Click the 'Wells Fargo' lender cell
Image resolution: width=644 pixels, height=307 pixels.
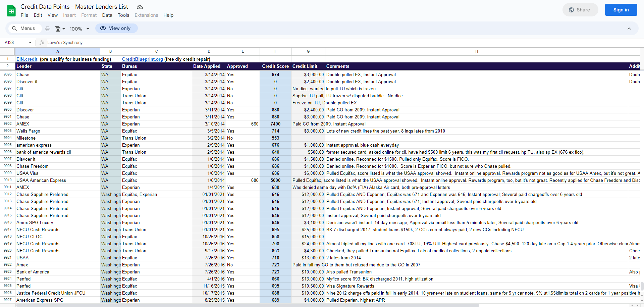click(x=58, y=131)
